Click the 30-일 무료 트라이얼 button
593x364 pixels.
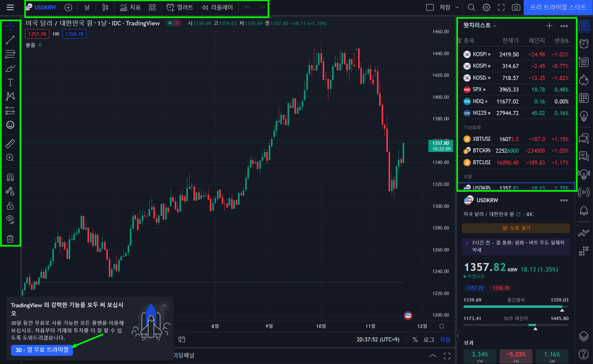coord(42,350)
